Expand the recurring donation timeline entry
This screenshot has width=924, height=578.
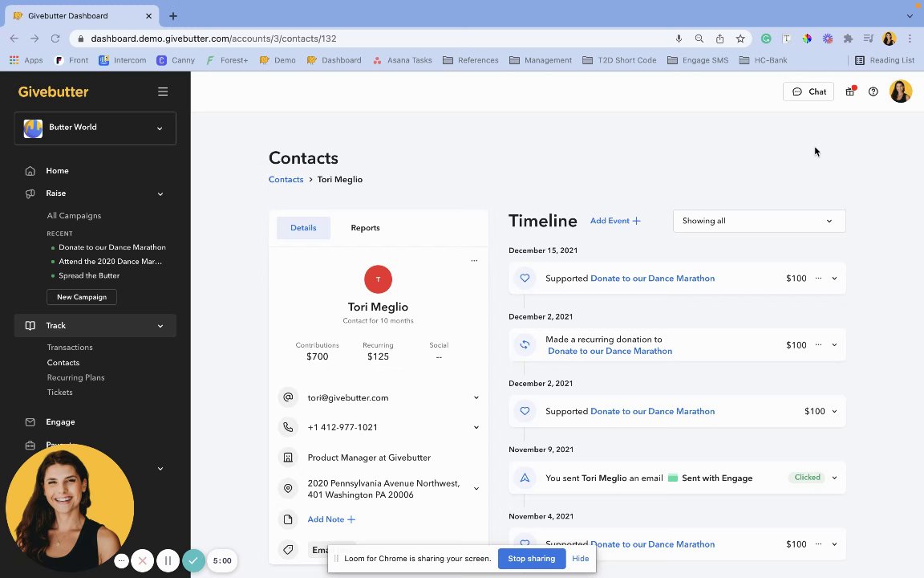[834, 345]
